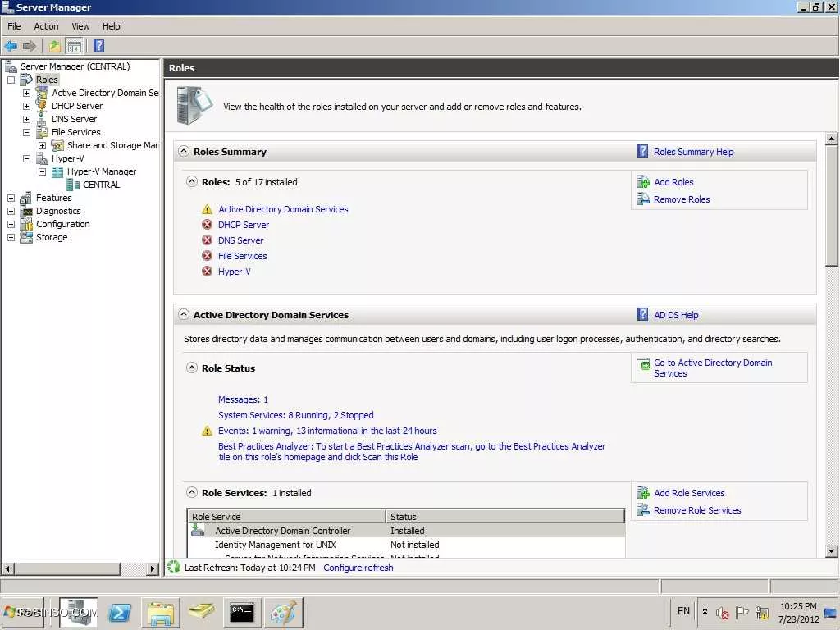
Task: Click the Help question-mark toolbar icon
Action: pos(99,46)
